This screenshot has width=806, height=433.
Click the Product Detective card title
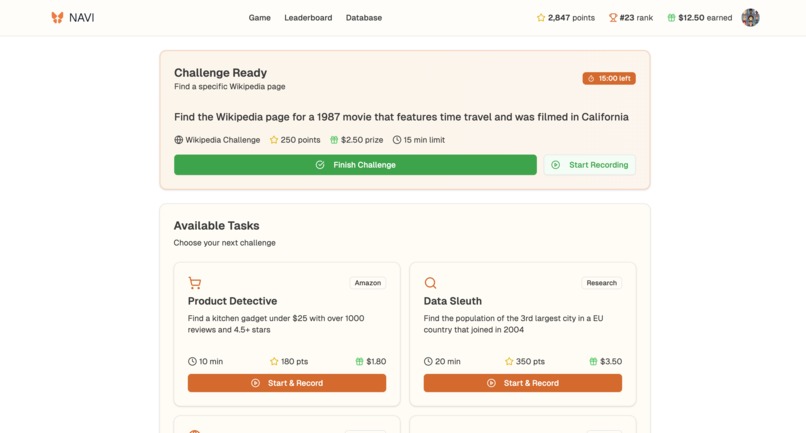232,301
